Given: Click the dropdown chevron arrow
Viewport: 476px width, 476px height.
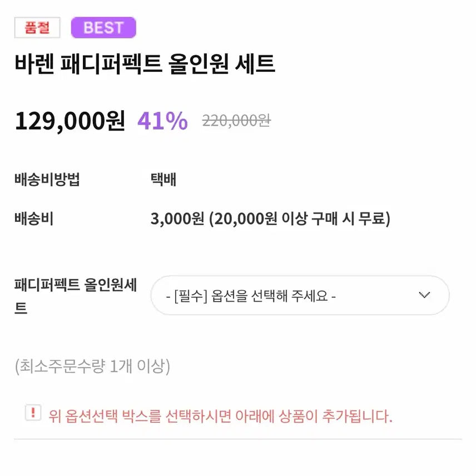Looking at the screenshot, I should pos(424,295).
